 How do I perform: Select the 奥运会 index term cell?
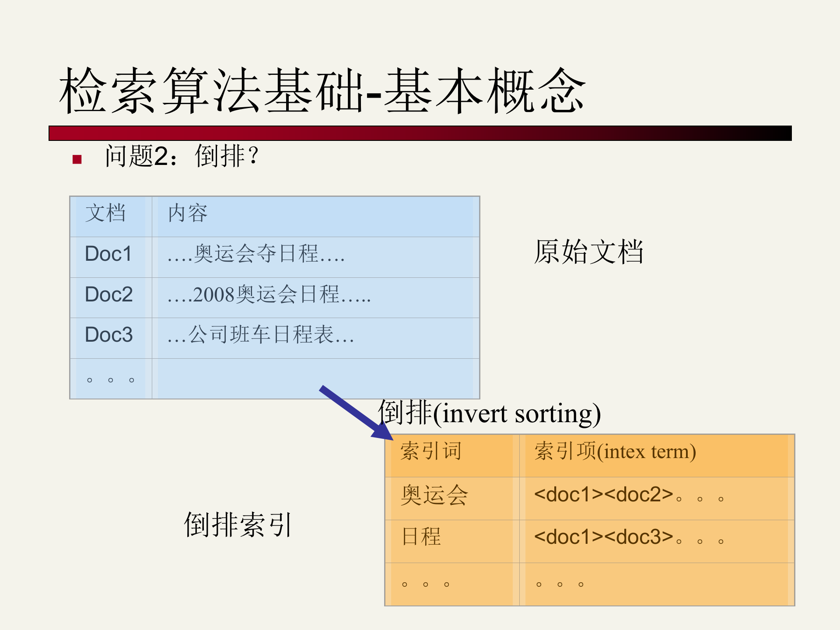[433, 495]
